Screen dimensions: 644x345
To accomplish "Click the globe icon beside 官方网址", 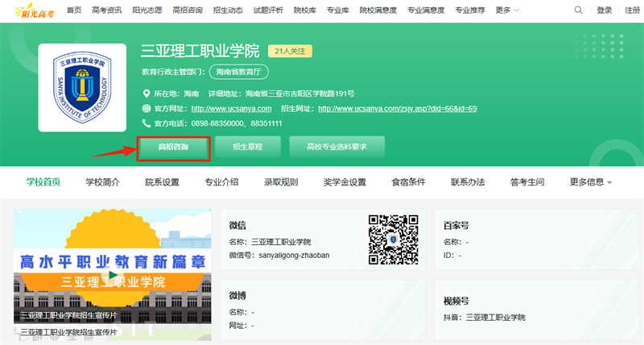I will (x=147, y=109).
